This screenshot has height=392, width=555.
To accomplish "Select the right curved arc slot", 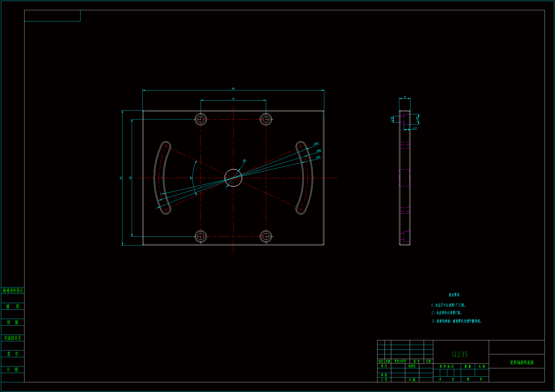I will [308, 178].
